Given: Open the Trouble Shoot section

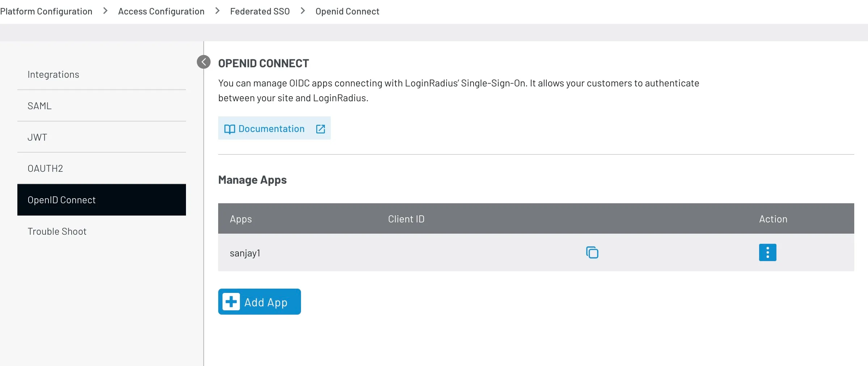Looking at the screenshot, I should 57,231.
